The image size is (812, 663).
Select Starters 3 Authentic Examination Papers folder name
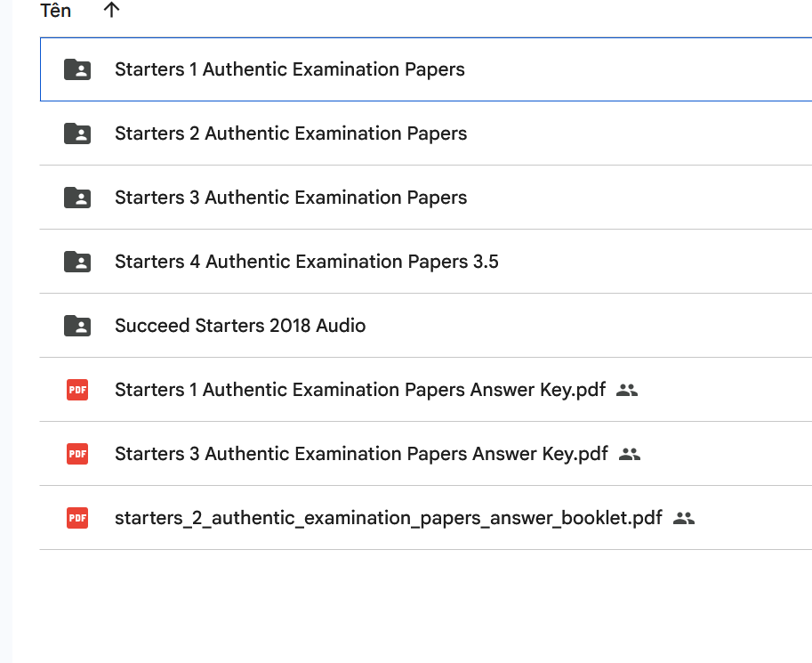coord(291,198)
